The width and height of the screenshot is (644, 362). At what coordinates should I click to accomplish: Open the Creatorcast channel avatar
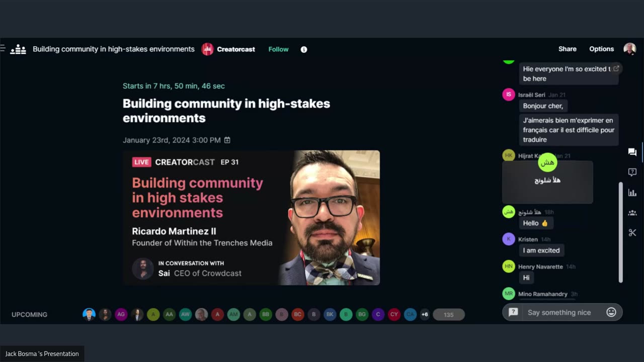[207, 49]
